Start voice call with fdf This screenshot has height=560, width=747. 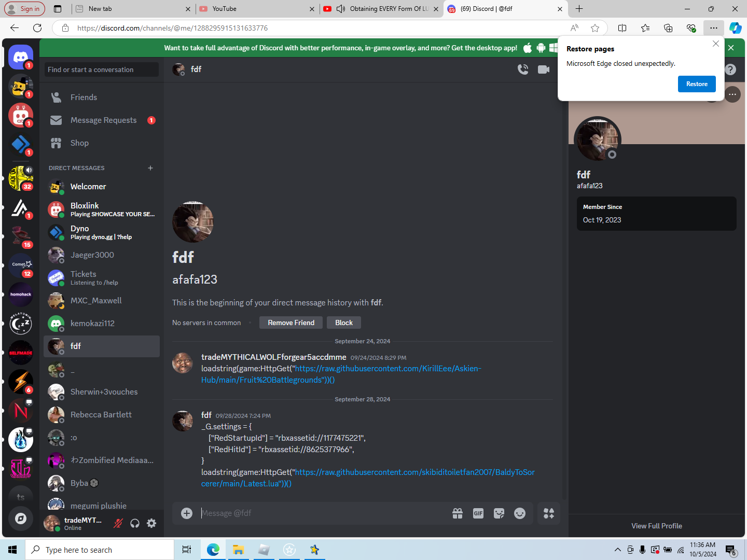click(x=523, y=69)
